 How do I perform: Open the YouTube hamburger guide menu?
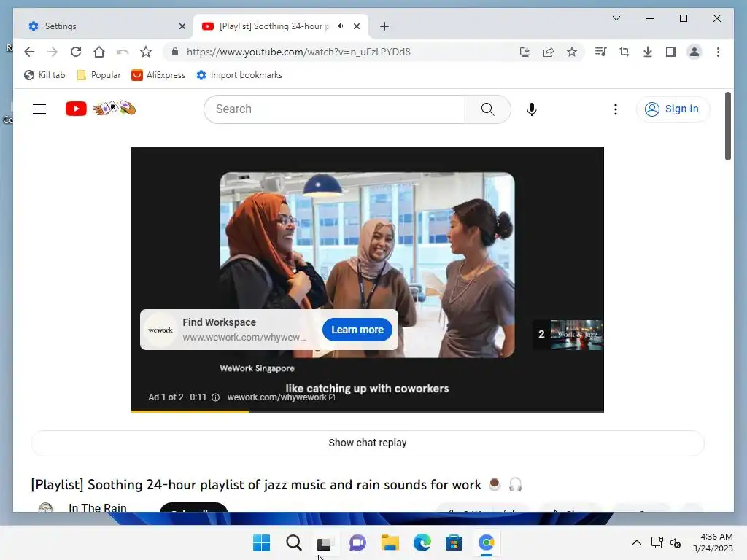click(x=39, y=109)
